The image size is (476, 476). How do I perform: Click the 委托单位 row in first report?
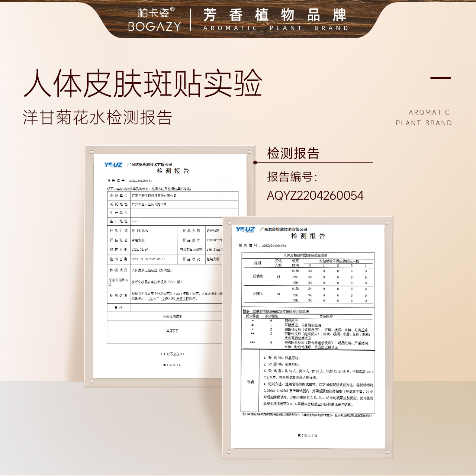point(173,196)
